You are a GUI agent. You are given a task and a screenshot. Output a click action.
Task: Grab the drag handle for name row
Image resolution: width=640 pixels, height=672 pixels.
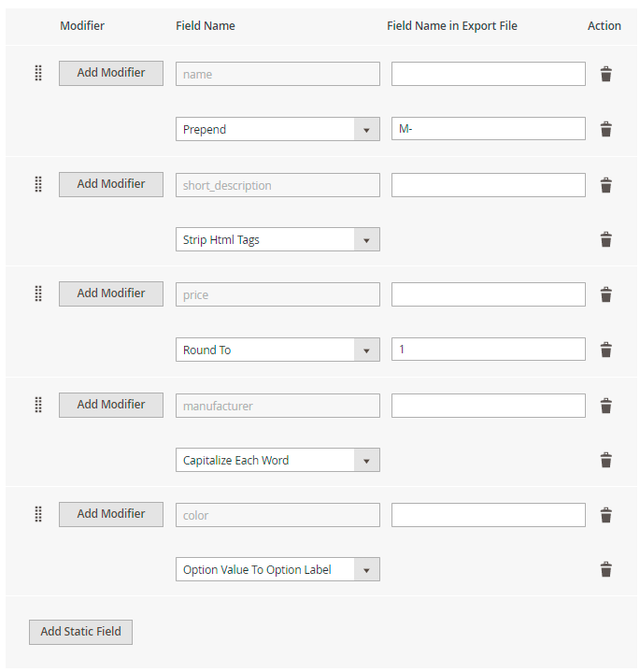38,74
